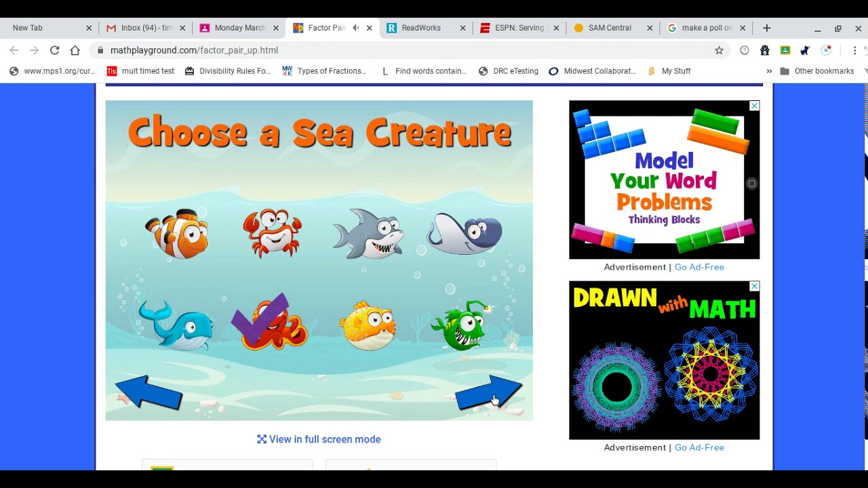Expand hidden bookmarks chevron
The height and width of the screenshot is (488, 868).
(769, 70)
